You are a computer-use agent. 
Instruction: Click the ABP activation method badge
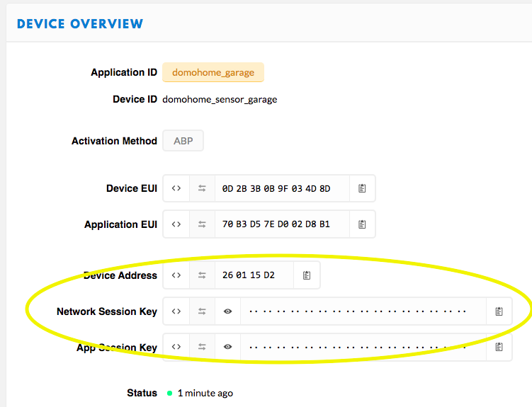[x=183, y=141]
